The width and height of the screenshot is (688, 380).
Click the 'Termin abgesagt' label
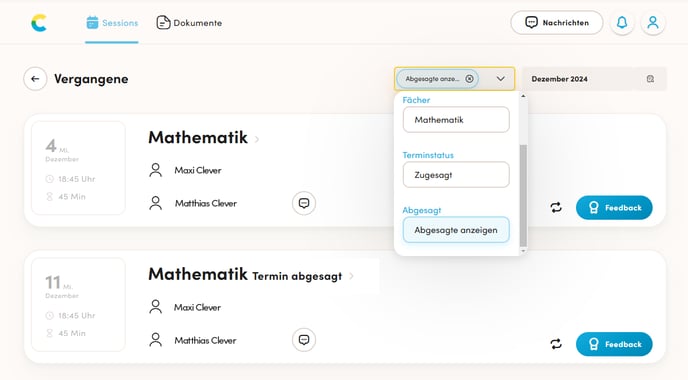pos(297,276)
